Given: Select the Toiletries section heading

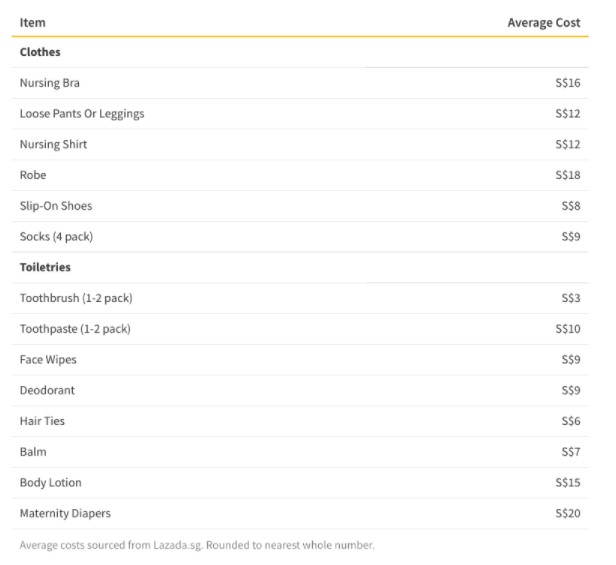Looking at the screenshot, I should point(45,268).
